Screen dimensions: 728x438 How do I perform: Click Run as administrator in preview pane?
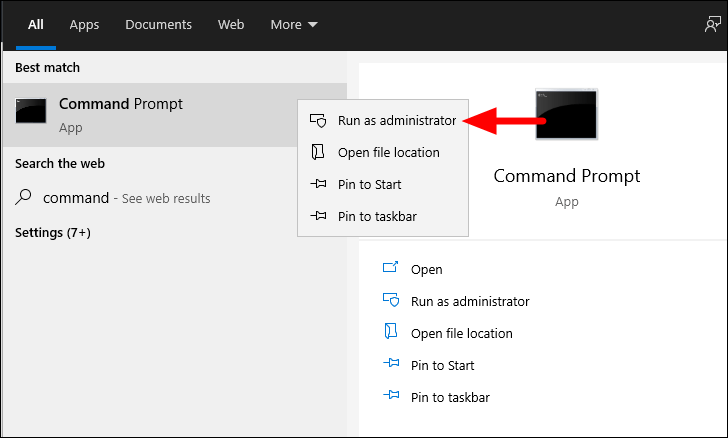470,301
